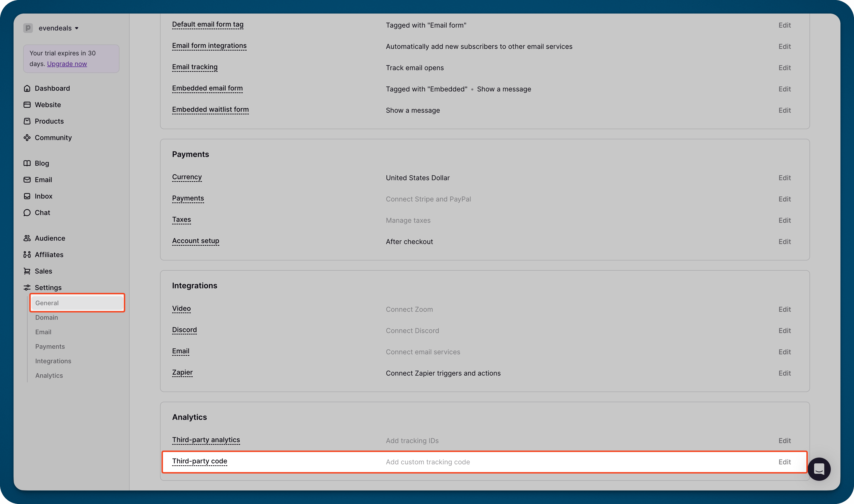Select the Audience people icon
Image resolution: width=854 pixels, height=504 pixels.
(27, 238)
